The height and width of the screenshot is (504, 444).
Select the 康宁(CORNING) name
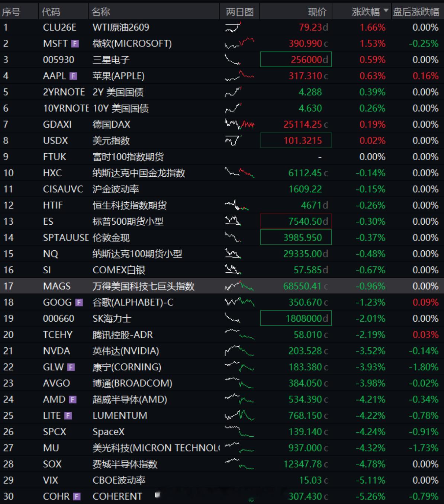[x=127, y=367]
